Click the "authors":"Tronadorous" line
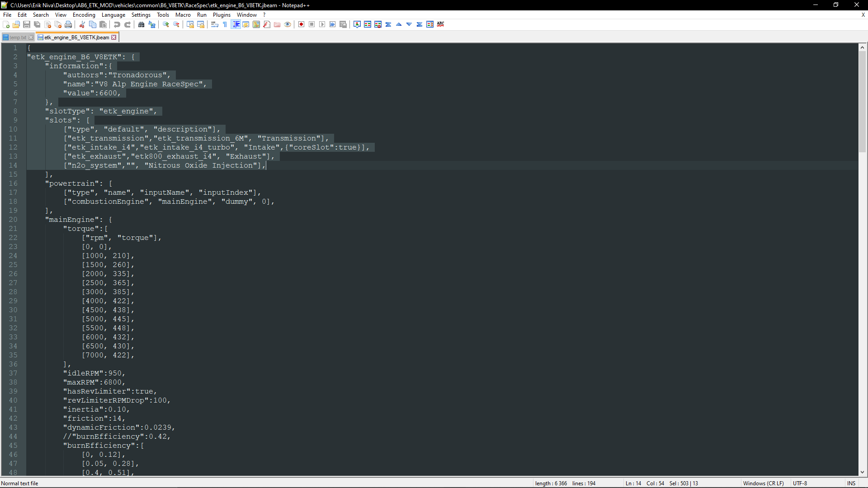Viewport: 868px width, 488px height. point(117,75)
